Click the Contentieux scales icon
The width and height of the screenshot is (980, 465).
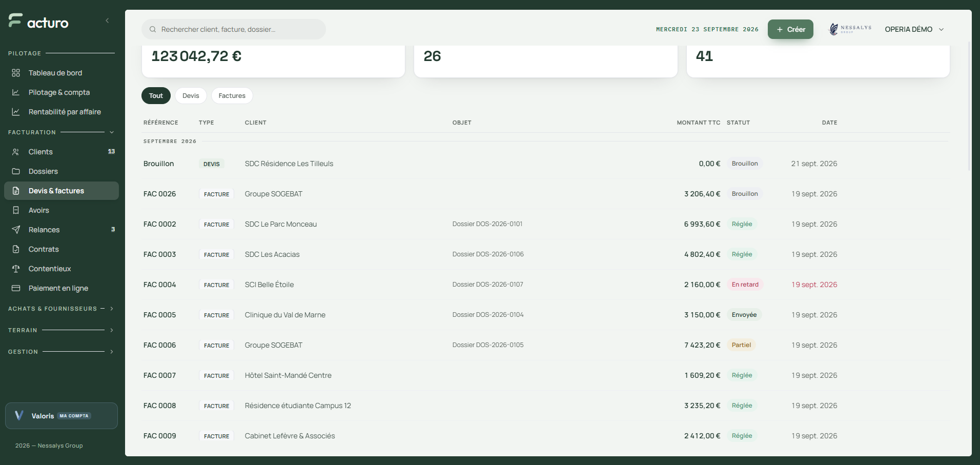[x=16, y=269]
